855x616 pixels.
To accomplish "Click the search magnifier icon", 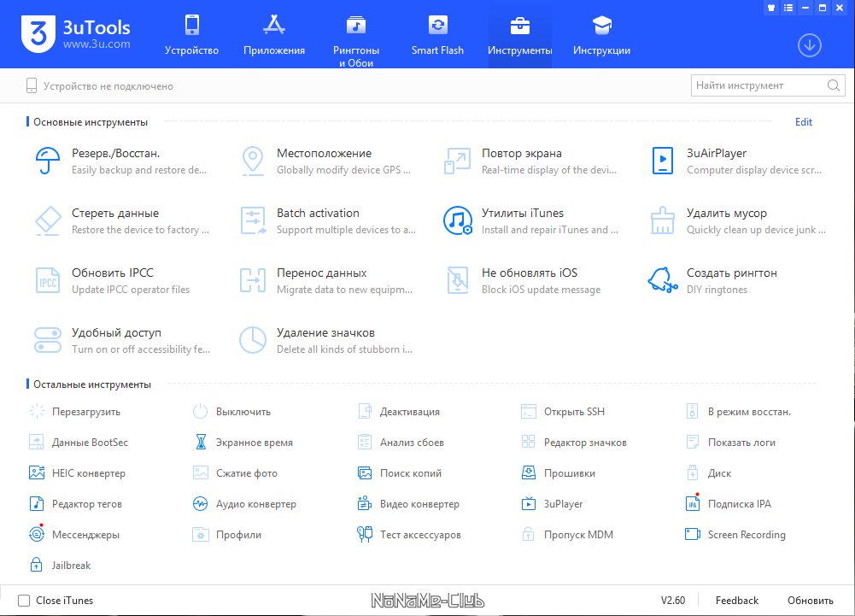I will click(833, 85).
